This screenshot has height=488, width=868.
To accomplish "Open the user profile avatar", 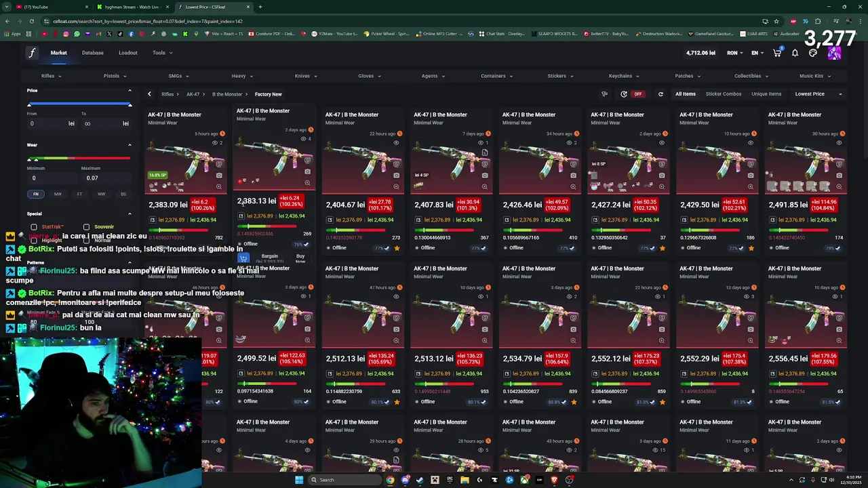I will (x=834, y=54).
